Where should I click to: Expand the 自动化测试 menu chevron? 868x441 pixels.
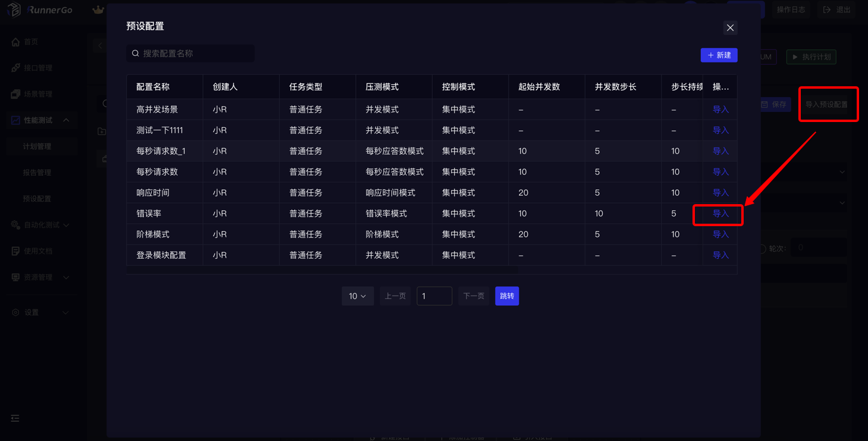click(66, 225)
